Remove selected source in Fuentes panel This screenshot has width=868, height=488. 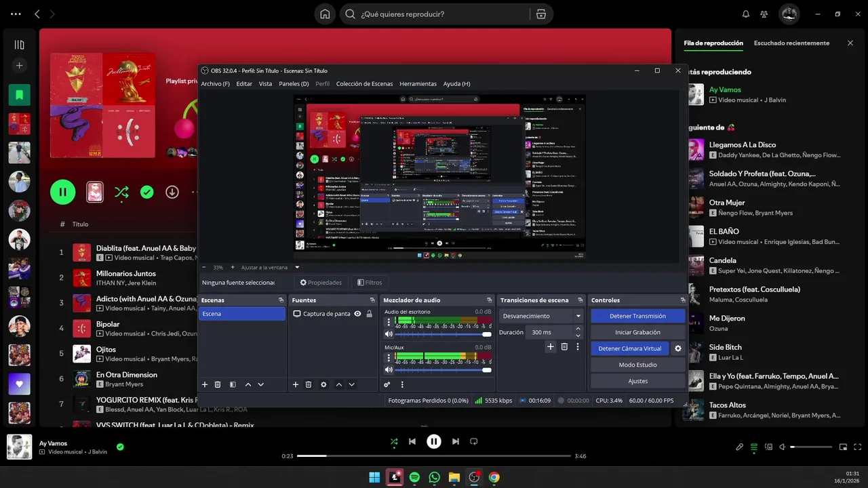click(309, 384)
